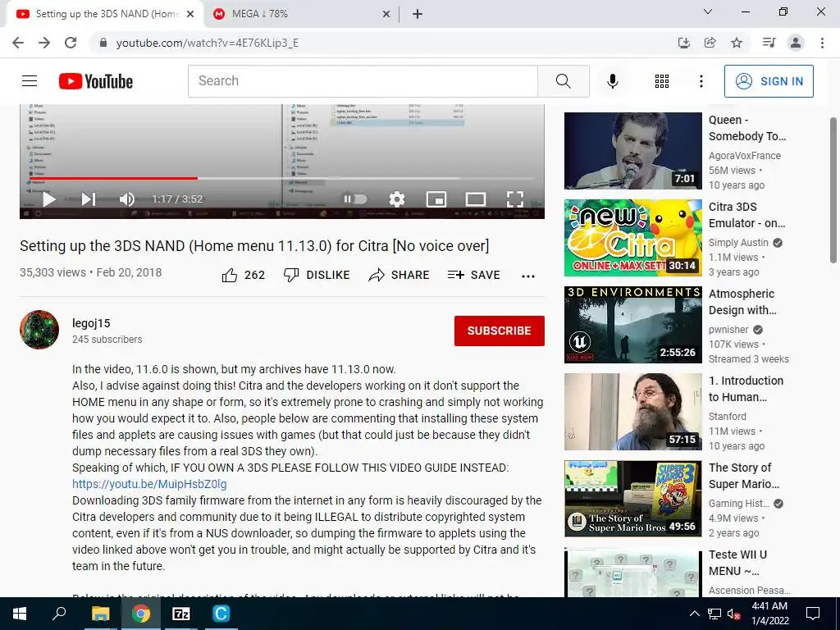
Task: Open the Windows Start menu
Action: click(x=20, y=614)
